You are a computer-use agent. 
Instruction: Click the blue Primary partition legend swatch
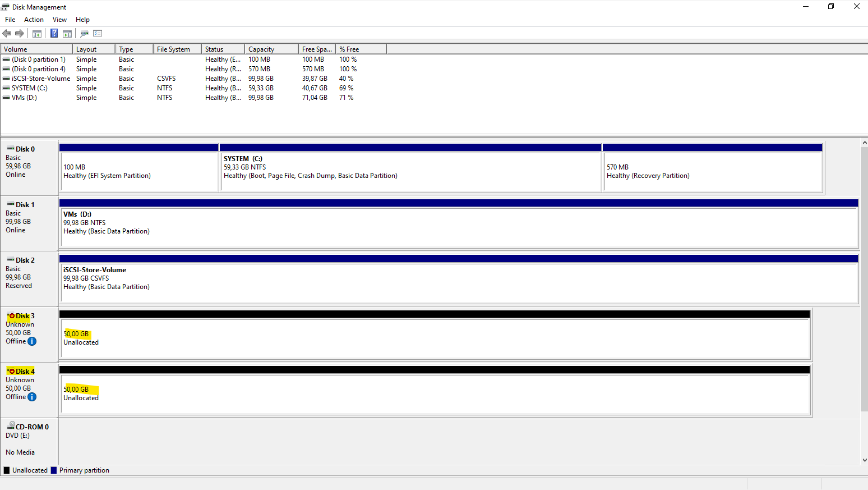click(54, 470)
